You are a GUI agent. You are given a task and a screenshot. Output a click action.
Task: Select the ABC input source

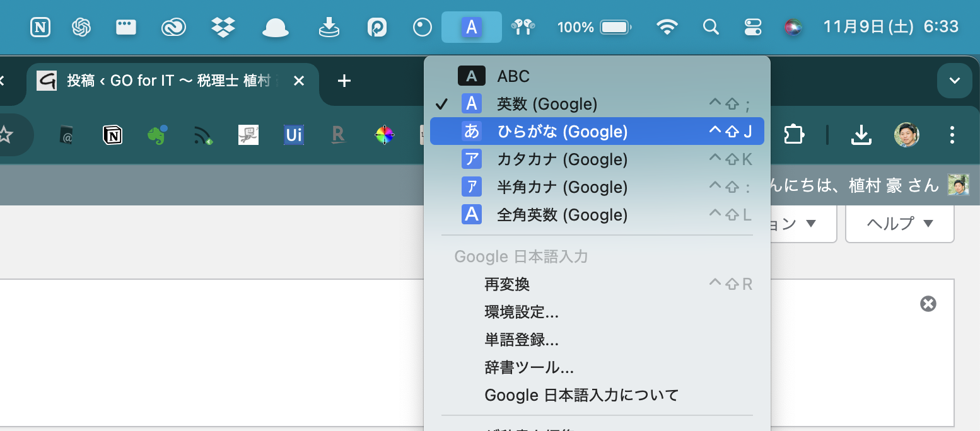(597, 76)
